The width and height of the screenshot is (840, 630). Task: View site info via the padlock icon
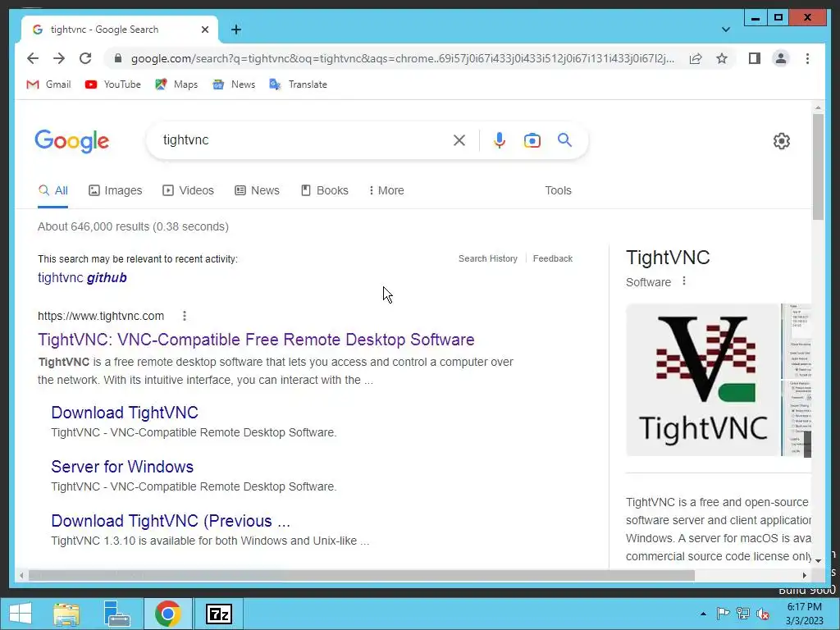[118, 58]
